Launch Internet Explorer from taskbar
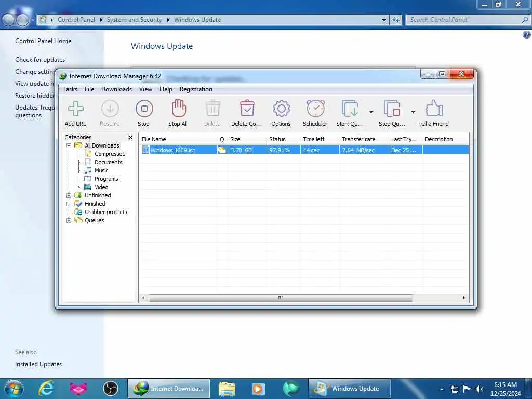 tap(46, 389)
